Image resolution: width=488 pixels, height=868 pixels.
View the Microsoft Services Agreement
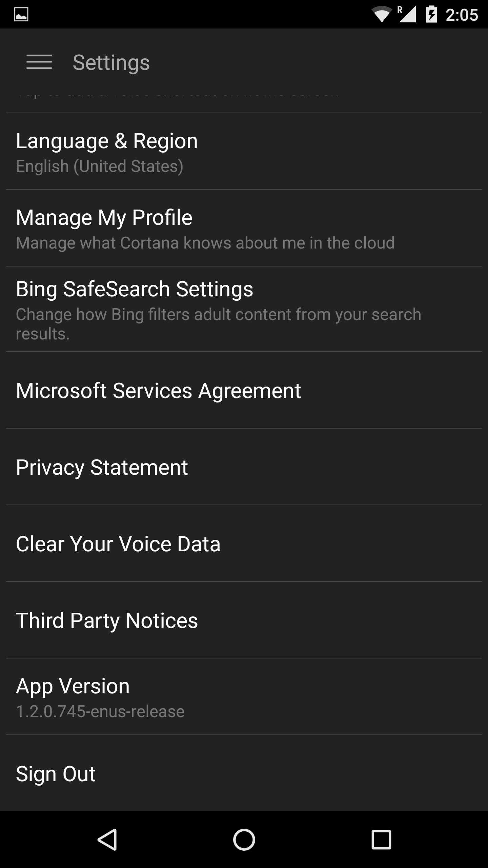244,391
